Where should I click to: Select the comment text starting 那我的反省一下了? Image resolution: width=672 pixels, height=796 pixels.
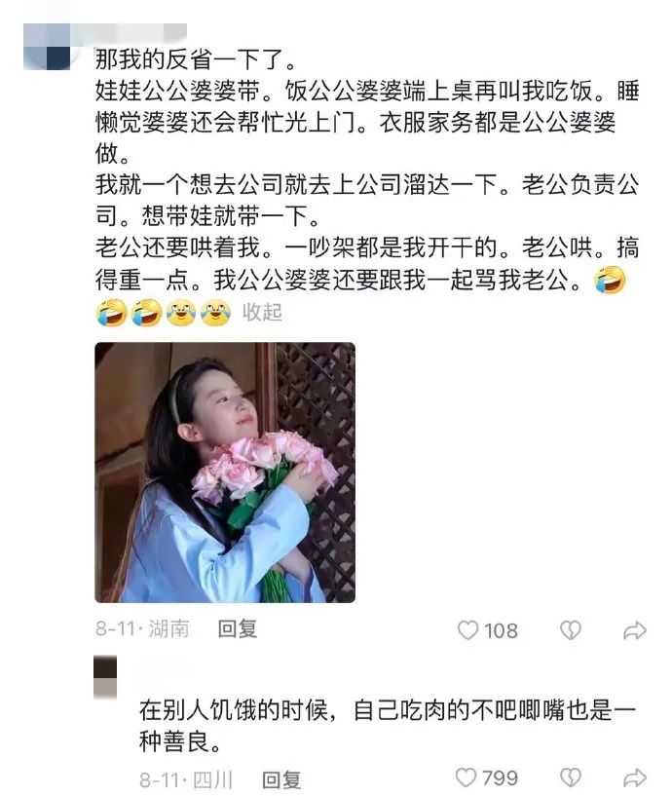pyautogui.click(x=367, y=185)
